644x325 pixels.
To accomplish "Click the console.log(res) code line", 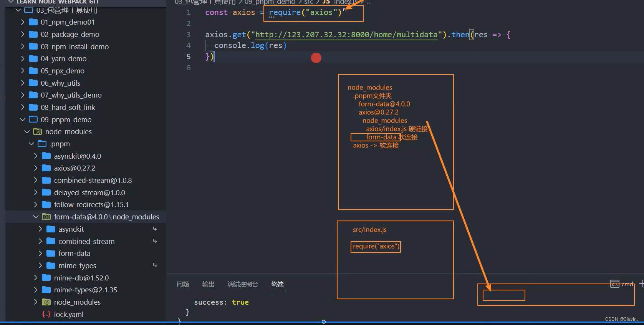I will tap(250, 46).
